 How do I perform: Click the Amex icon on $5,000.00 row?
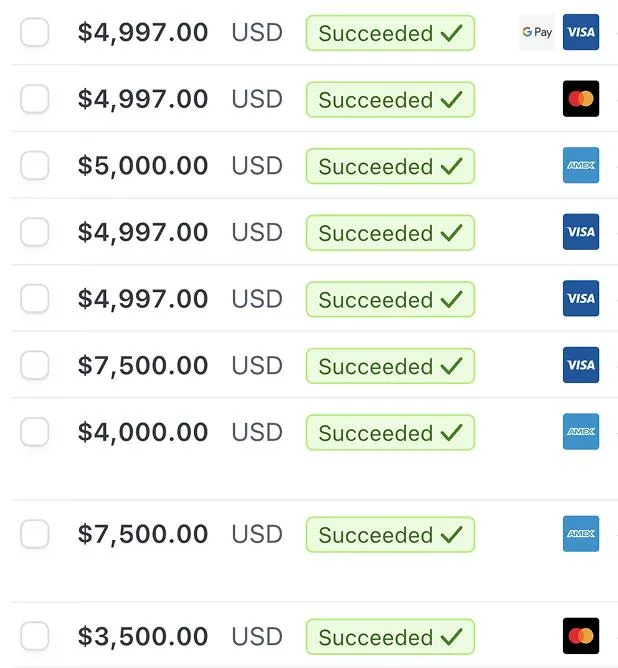point(581,165)
